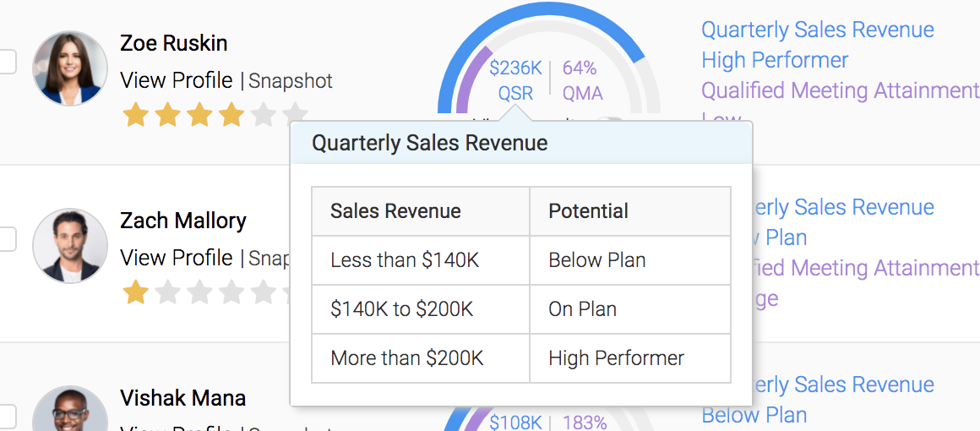The image size is (980, 431).
Task: Tick the checkbox beside Zach Mallory
Action: point(7,239)
